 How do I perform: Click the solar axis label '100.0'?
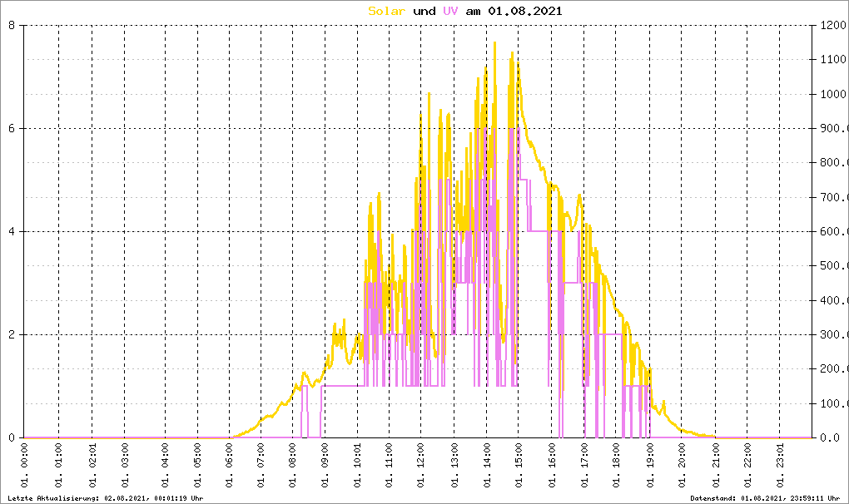[x=834, y=404]
